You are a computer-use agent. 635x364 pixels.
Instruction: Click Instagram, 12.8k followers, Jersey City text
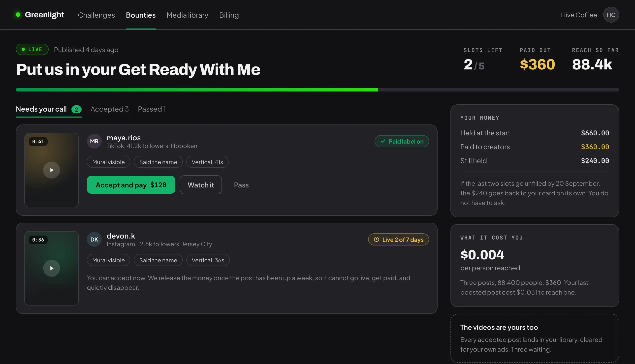point(159,244)
